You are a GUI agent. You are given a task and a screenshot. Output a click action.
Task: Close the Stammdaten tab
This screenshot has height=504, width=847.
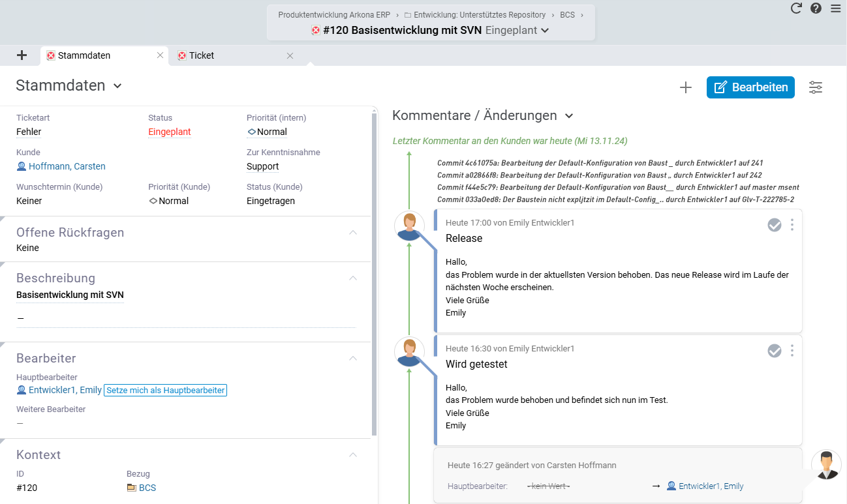[160, 55]
